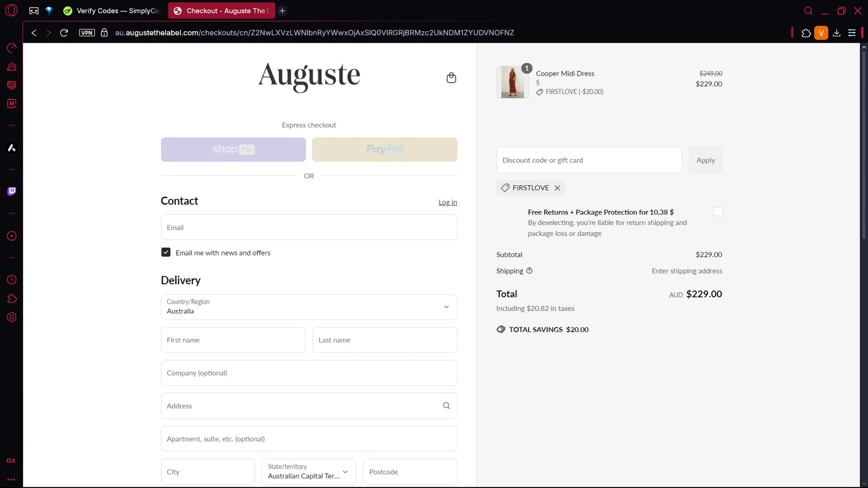This screenshot has height=488, width=868.
Task: Reload the checkout page
Action: point(64,33)
